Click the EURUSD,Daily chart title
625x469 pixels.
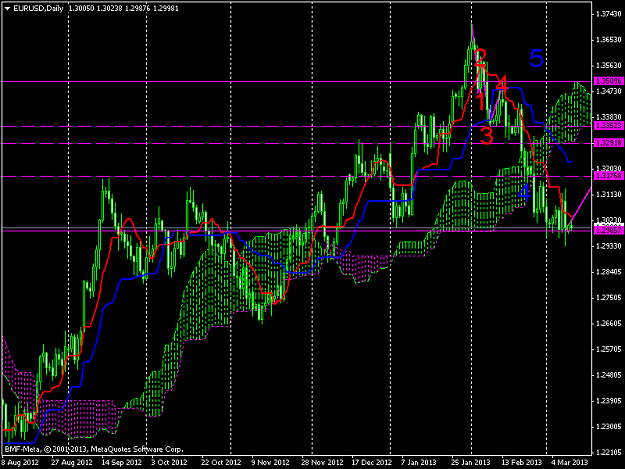tap(38, 8)
